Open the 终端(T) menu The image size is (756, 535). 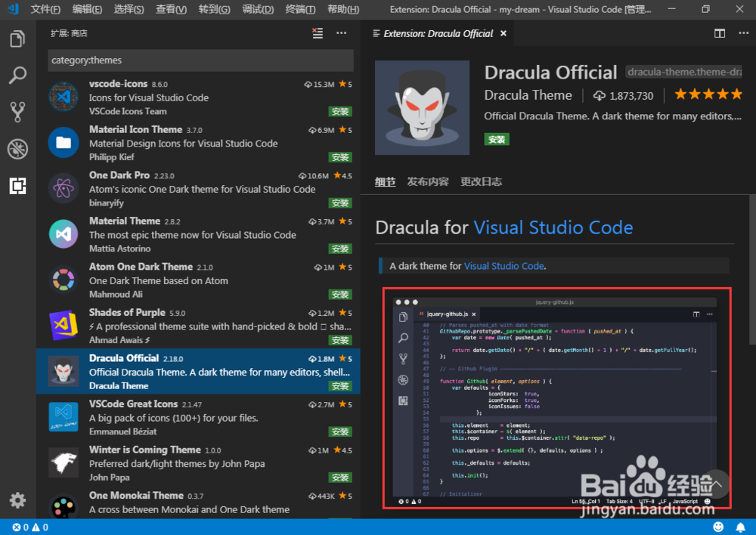coord(300,9)
